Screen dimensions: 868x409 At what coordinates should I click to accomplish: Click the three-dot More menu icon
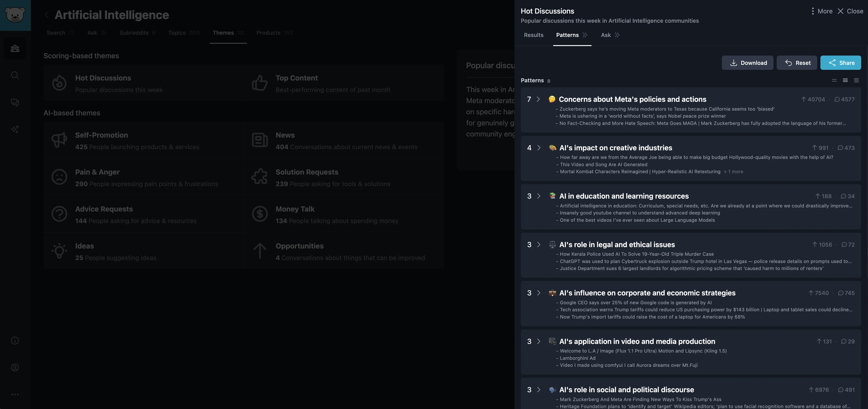pos(813,11)
